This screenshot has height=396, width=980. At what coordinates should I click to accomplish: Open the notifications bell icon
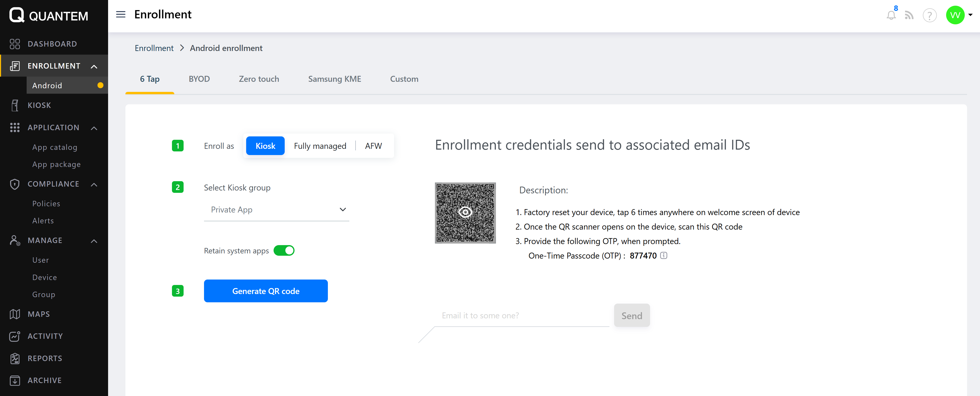(891, 15)
